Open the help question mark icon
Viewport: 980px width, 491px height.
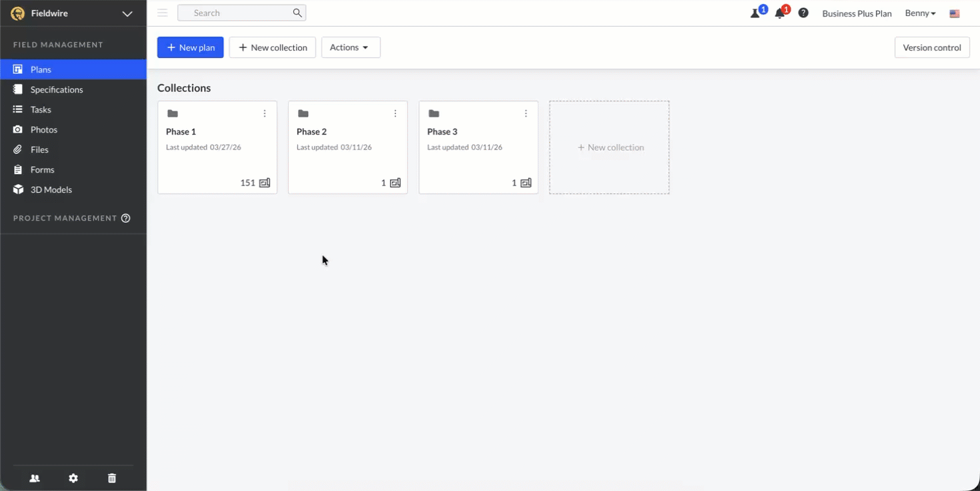(803, 13)
